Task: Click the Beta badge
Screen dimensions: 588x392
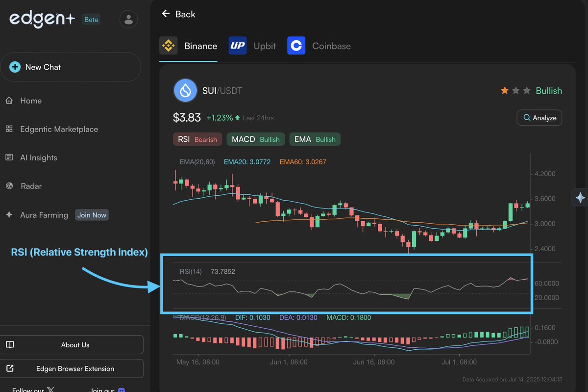Action: (x=91, y=20)
